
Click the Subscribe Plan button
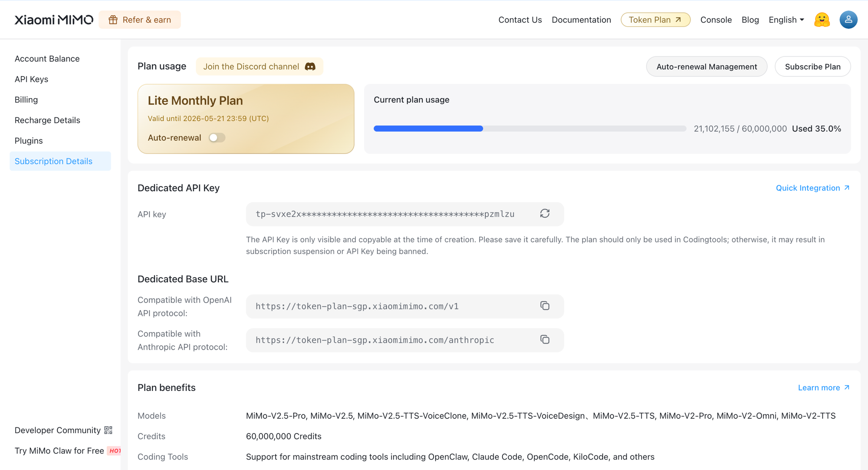[x=812, y=66]
